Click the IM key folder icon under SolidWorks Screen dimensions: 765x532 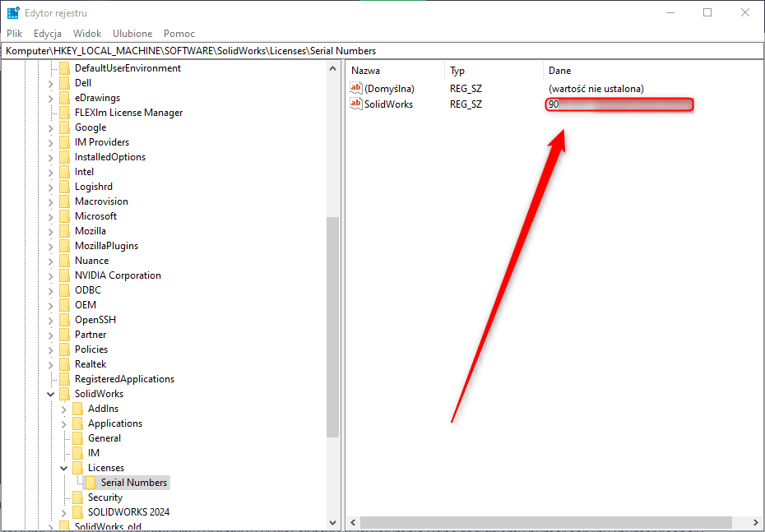77,453
